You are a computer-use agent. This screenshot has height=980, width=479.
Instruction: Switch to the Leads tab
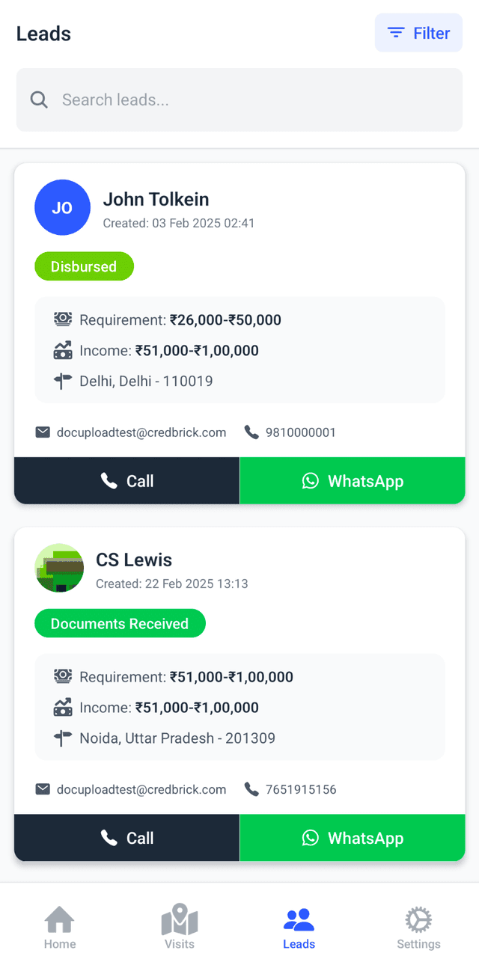[299, 925]
